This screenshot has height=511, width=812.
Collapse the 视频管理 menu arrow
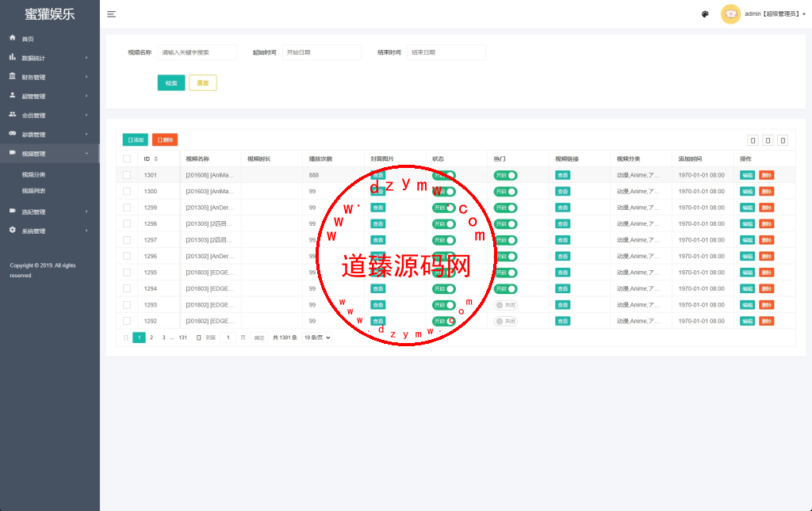click(x=86, y=154)
